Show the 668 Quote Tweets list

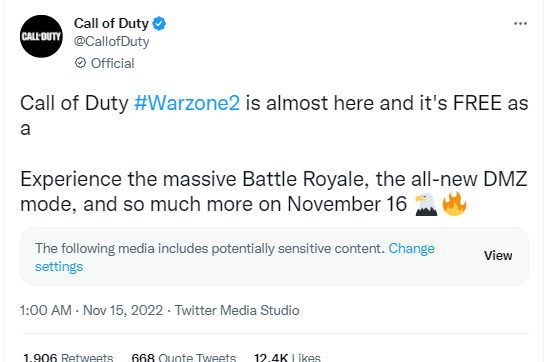184,357
